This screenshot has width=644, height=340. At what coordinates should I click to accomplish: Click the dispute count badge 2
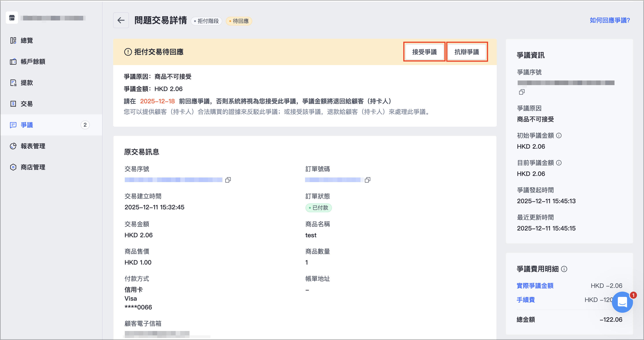click(x=85, y=125)
